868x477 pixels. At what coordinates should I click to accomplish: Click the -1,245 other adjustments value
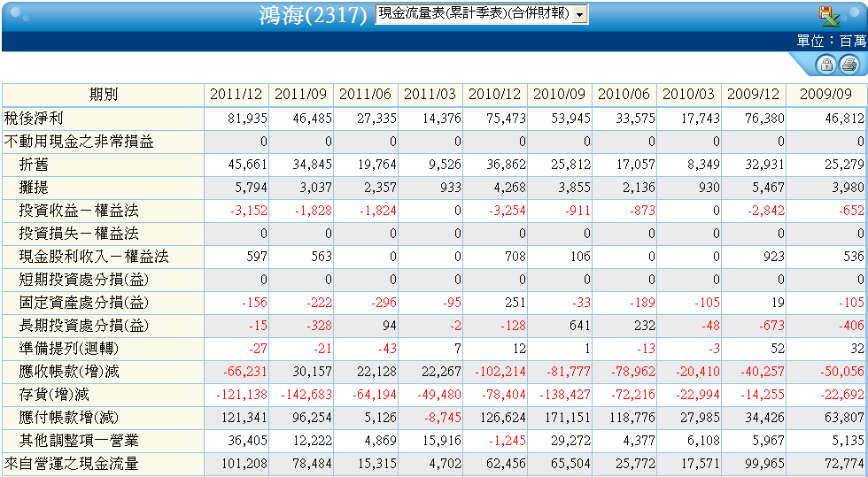[x=508, y=441]
